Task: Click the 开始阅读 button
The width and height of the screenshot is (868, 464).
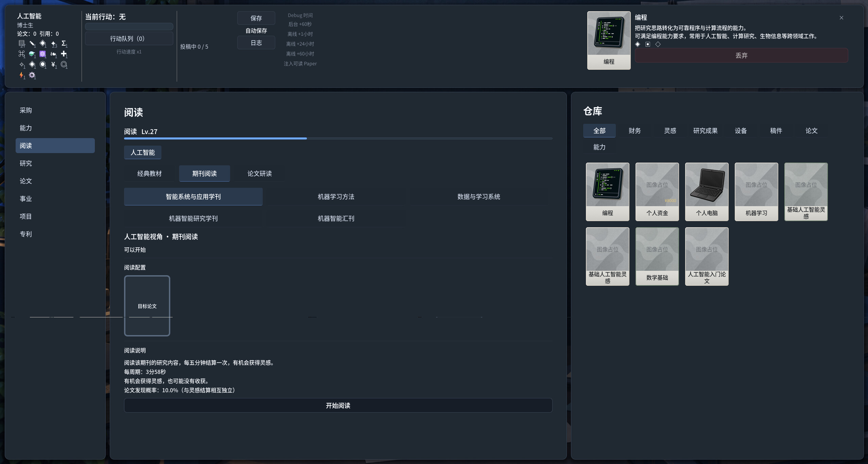Action: 338,405
